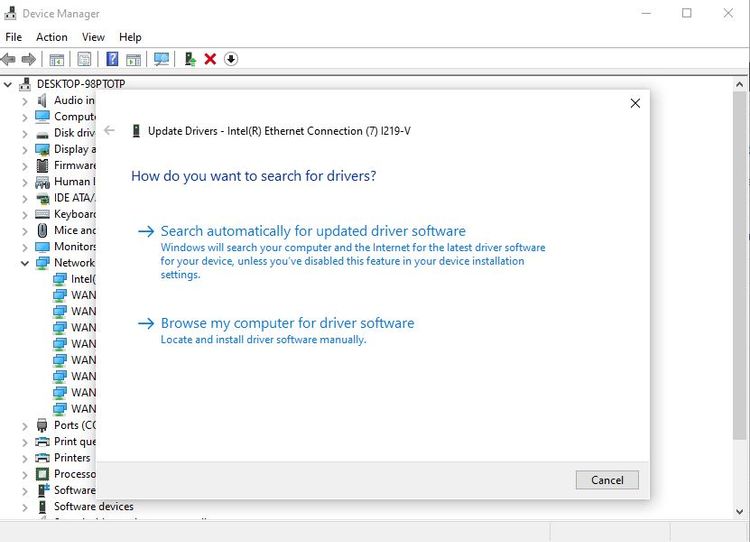
Task: Click the dialog's back arrow
Action: [110, 130]
